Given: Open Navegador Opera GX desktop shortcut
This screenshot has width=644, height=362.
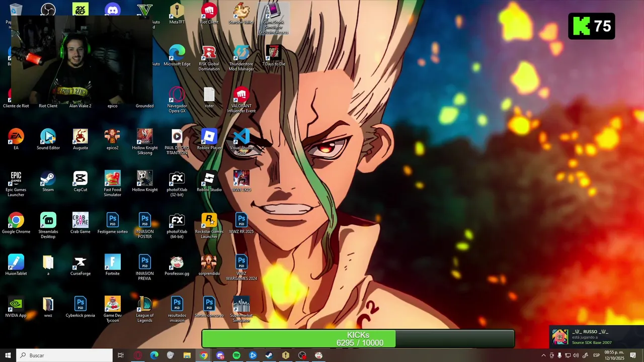Looking at the screenshot, I should point(177,100).
